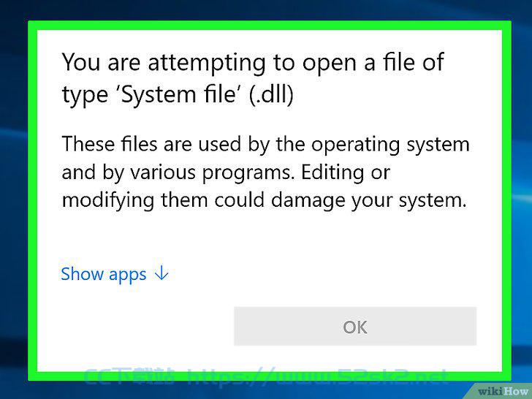Viewport: 532px width, 399px height.
Task: Select the dialog heading about opening a file
Action: 253,78
